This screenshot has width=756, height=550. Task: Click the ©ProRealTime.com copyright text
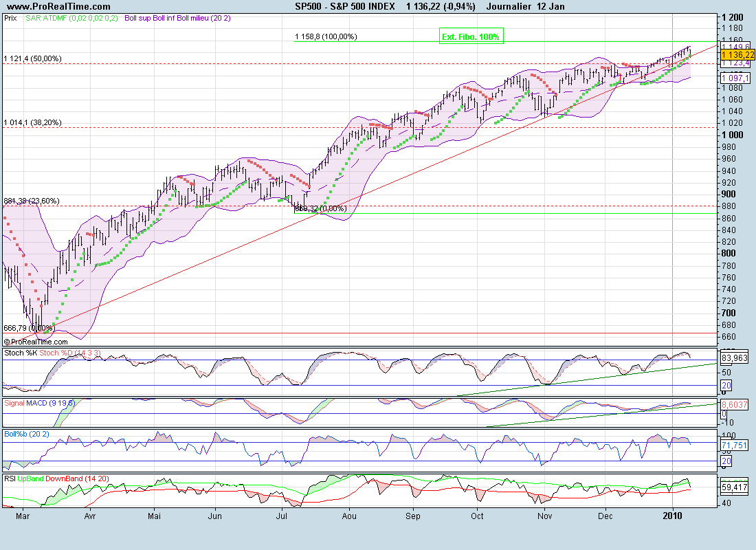tap(35, 342)
